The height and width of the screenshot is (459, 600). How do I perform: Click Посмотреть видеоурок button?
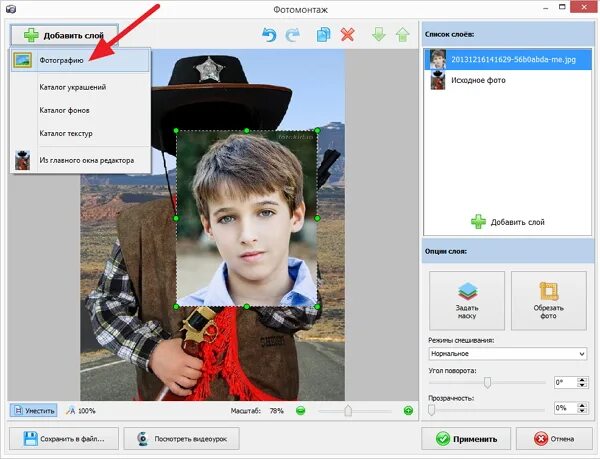pos(182,439)
